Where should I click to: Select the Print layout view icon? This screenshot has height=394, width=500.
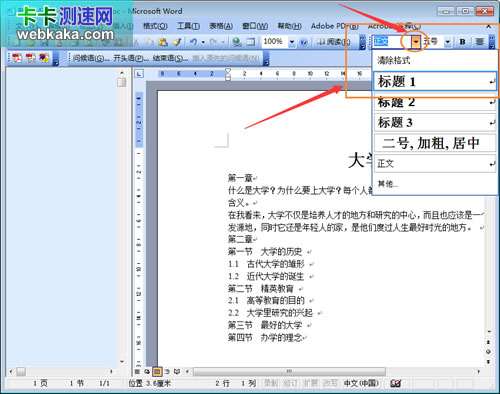click(157, 371)
